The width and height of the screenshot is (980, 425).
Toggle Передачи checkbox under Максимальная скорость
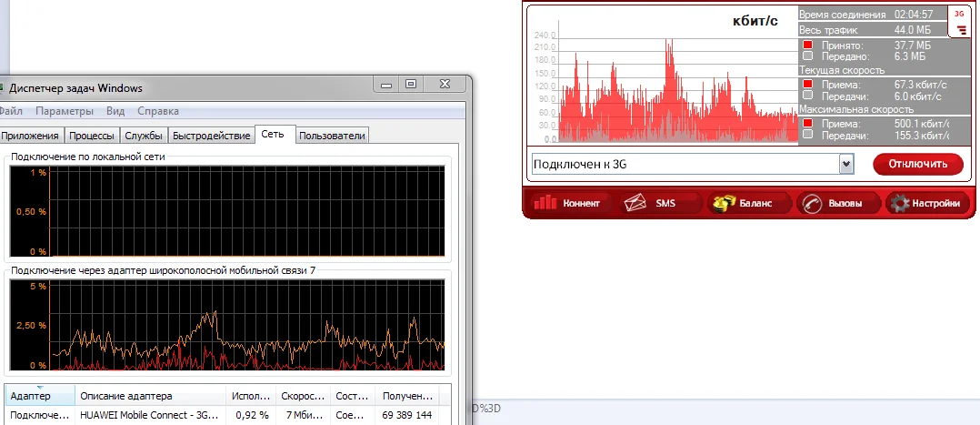coord(807,135)
